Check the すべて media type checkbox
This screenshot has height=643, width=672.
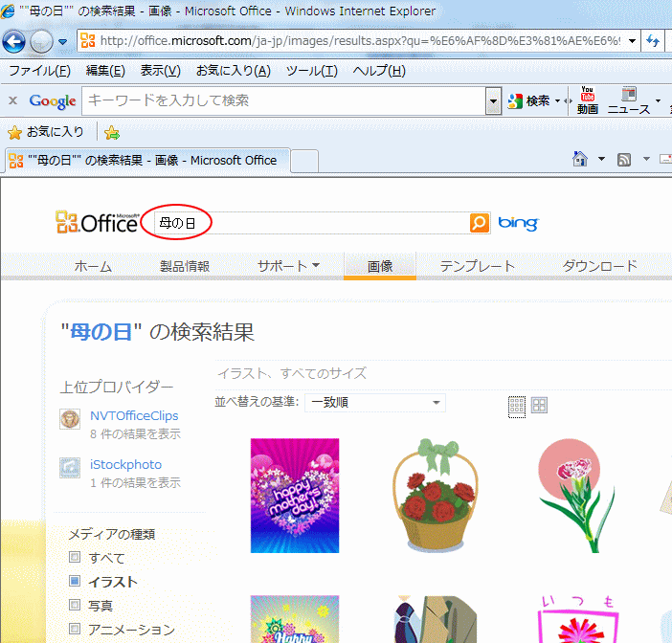[x=75, y=557]
